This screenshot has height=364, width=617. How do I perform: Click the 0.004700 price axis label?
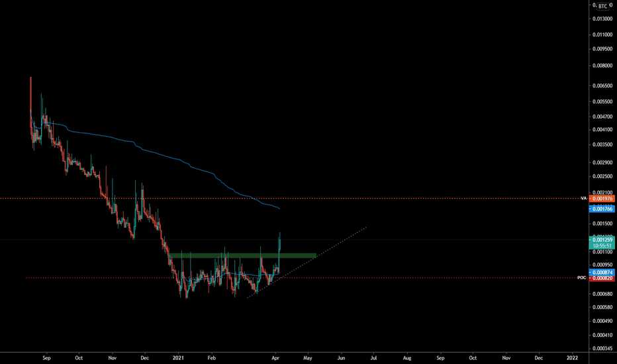point(602,117)
